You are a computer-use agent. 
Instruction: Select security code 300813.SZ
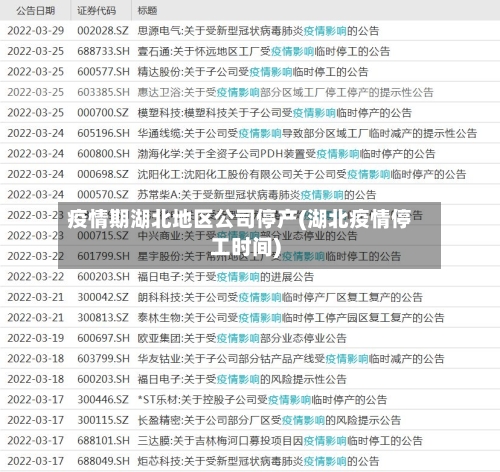pos(103,318)
